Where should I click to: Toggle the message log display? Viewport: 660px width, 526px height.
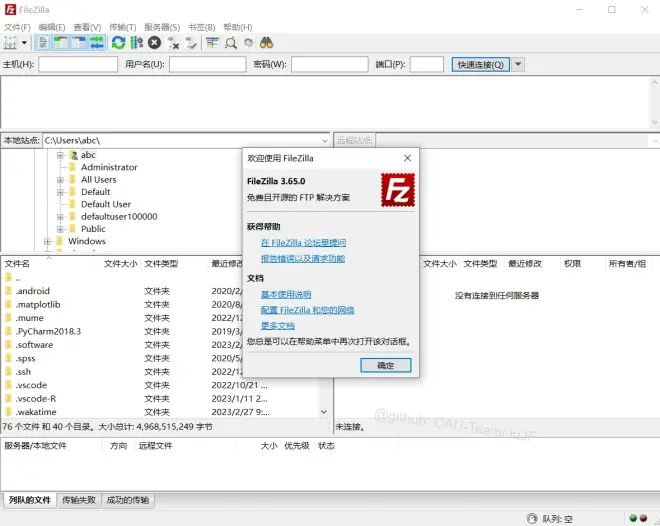click(43, 43)
